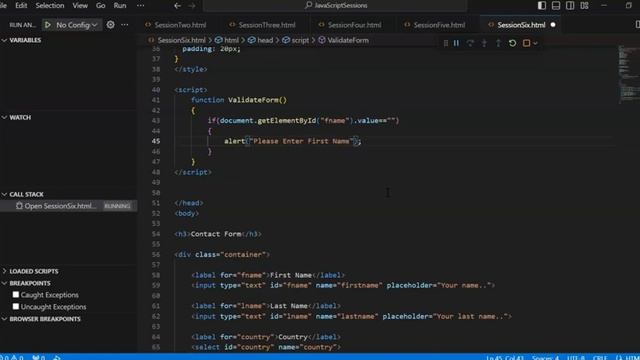Click the function ValidateForm() line
The width and height of the screenshot is (640, 360).
tap(239, 100)
